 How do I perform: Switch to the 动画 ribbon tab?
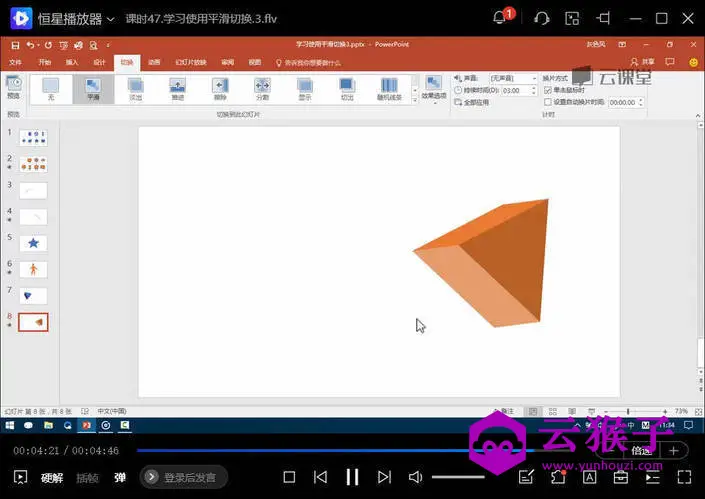[x=154, y=62]
